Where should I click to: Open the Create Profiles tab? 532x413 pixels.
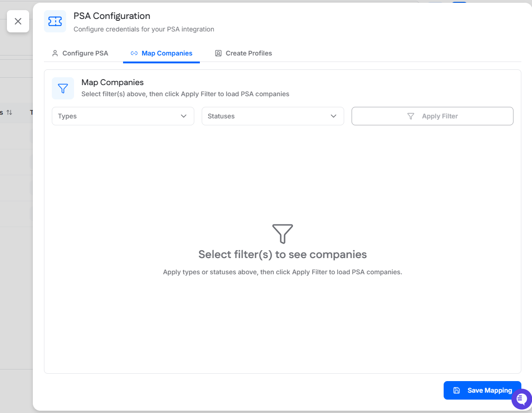coord(243,53)
